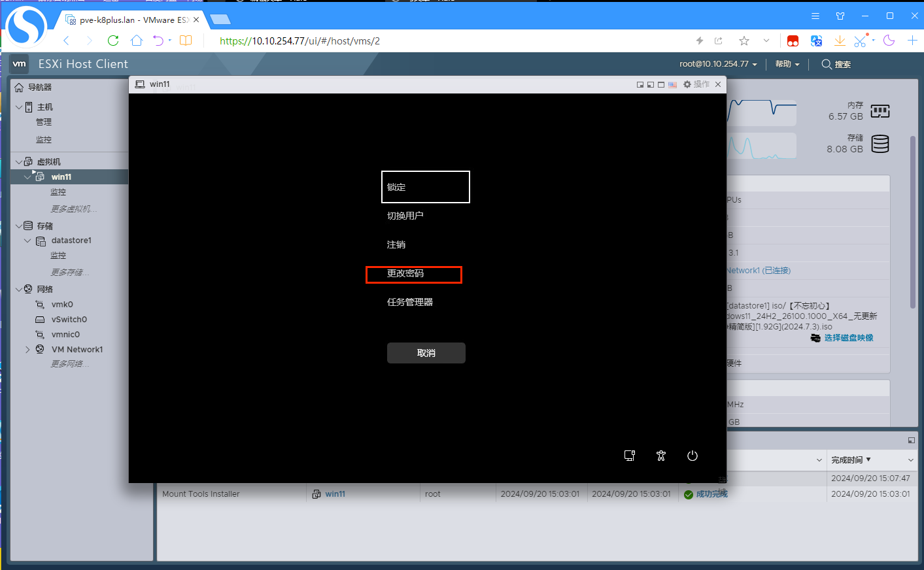Close the win11 console window
924x570 pixels.
point(718,84)
